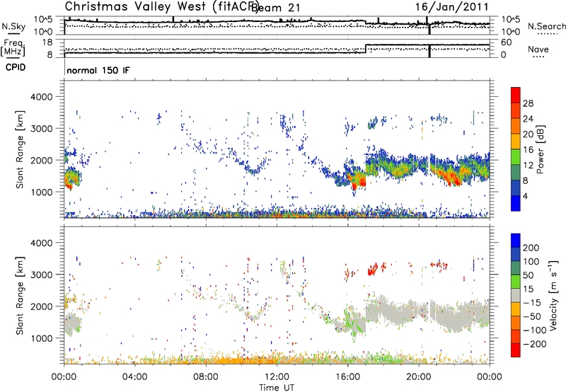Click the '50' velocity colorbar label

[x=528, y=275]
